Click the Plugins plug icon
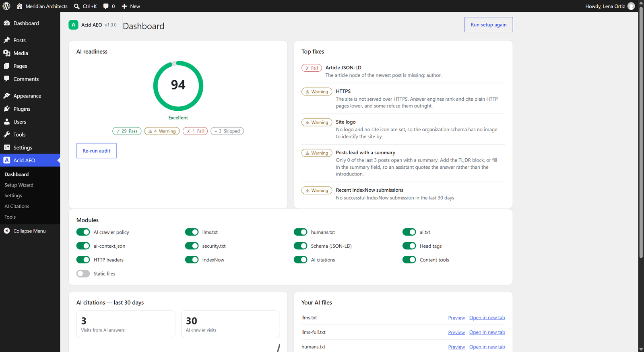Image resolution: width=644 pixels, height=352 pixels. point(7,109)
